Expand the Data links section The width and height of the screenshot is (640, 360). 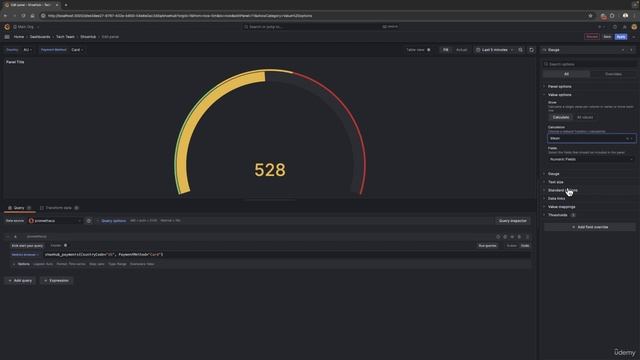pos(556,199)
